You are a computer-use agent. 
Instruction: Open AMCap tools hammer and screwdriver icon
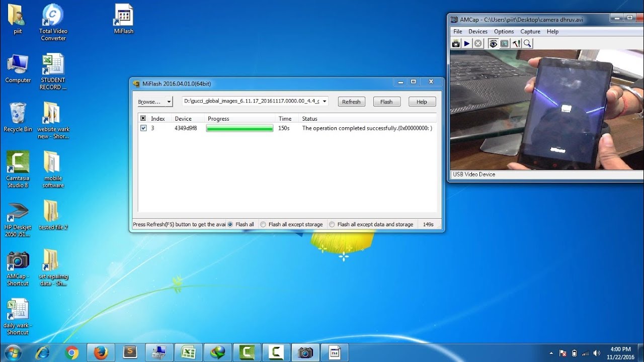(x=516, y=44)
